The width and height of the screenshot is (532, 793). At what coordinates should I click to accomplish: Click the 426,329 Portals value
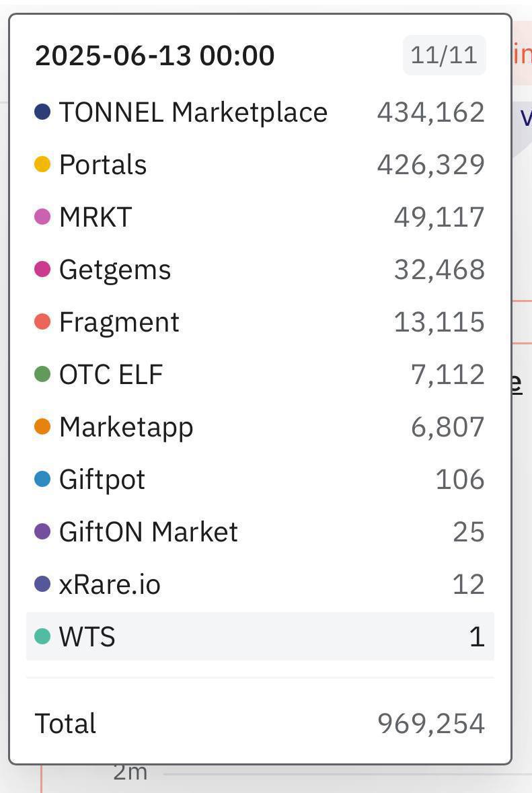tap(431, 165)
